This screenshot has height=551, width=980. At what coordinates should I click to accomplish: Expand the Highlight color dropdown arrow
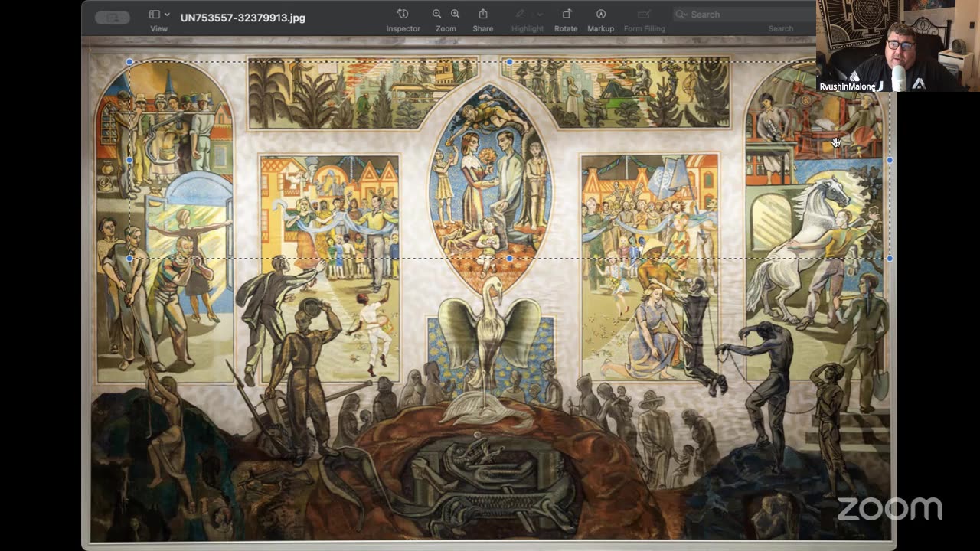(x=540, y=14)
